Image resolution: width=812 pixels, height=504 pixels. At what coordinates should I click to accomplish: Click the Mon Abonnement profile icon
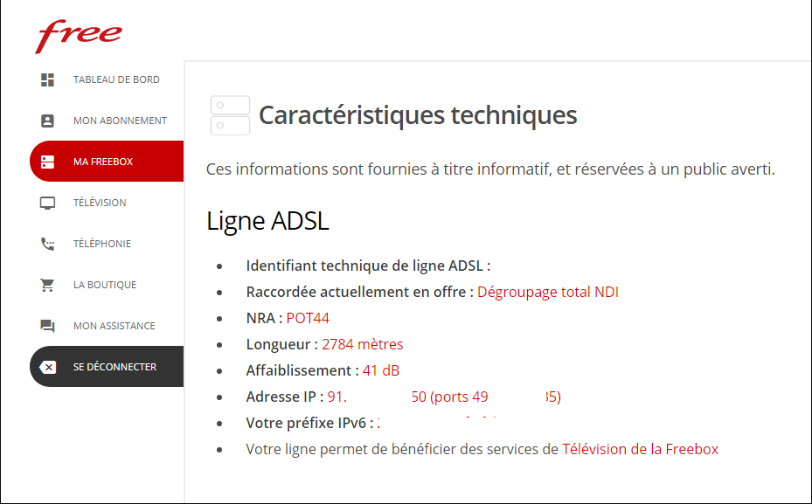pos(48,121)
